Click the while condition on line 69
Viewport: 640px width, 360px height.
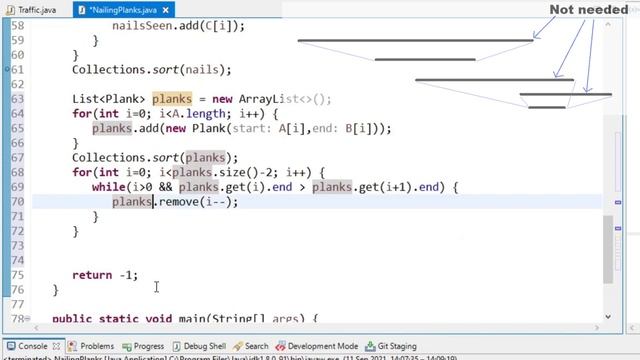(x=286, y=187)
